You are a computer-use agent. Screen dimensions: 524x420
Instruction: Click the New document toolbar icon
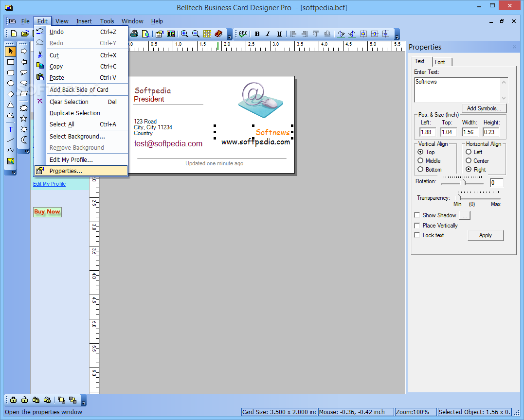click(x=14, y=34)
